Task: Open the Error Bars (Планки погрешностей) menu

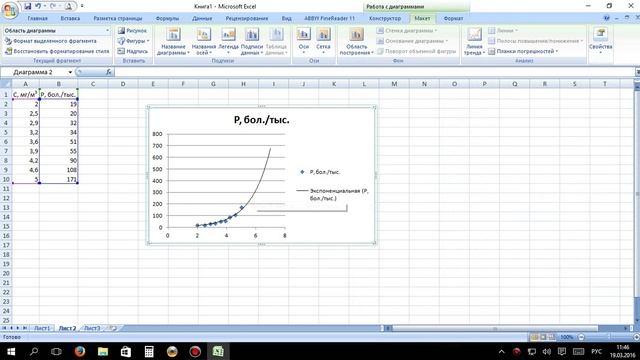Action: [x=523, y=51]
